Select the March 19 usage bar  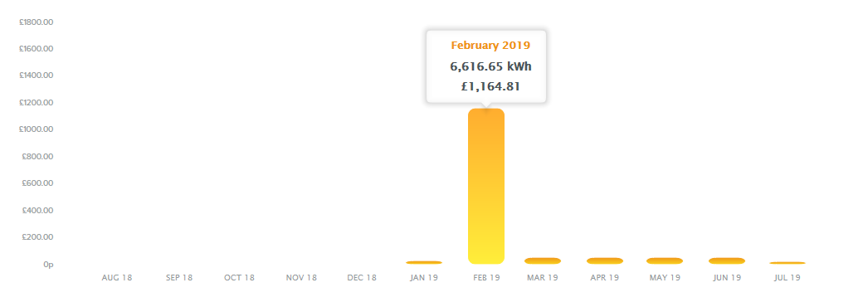point(543,261)
